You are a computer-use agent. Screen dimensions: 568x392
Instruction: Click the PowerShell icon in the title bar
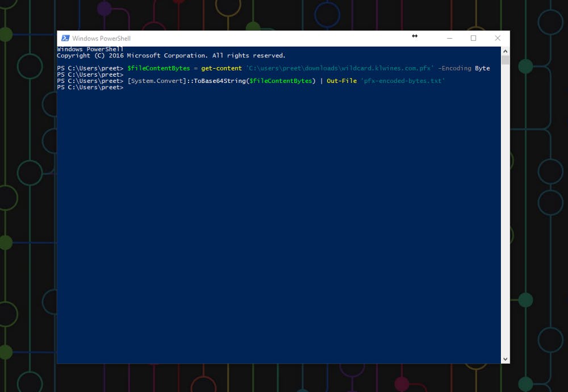click(x=64, y=38)
